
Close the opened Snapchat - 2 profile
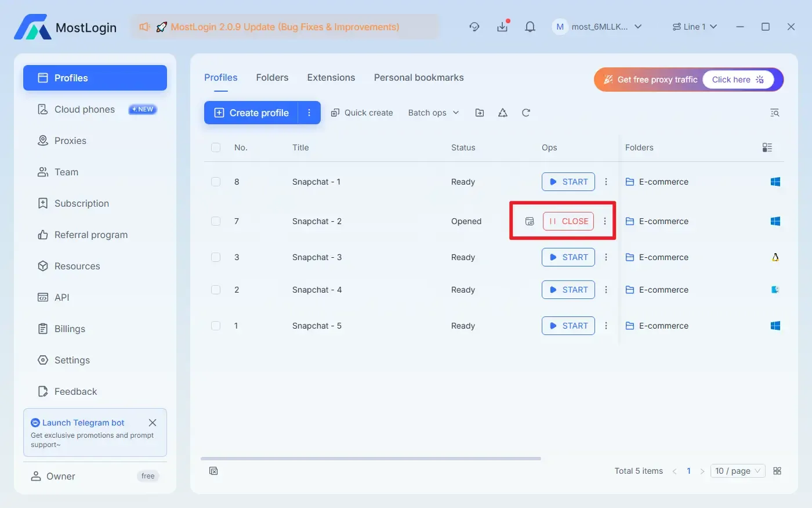click(x=568, y=221)
